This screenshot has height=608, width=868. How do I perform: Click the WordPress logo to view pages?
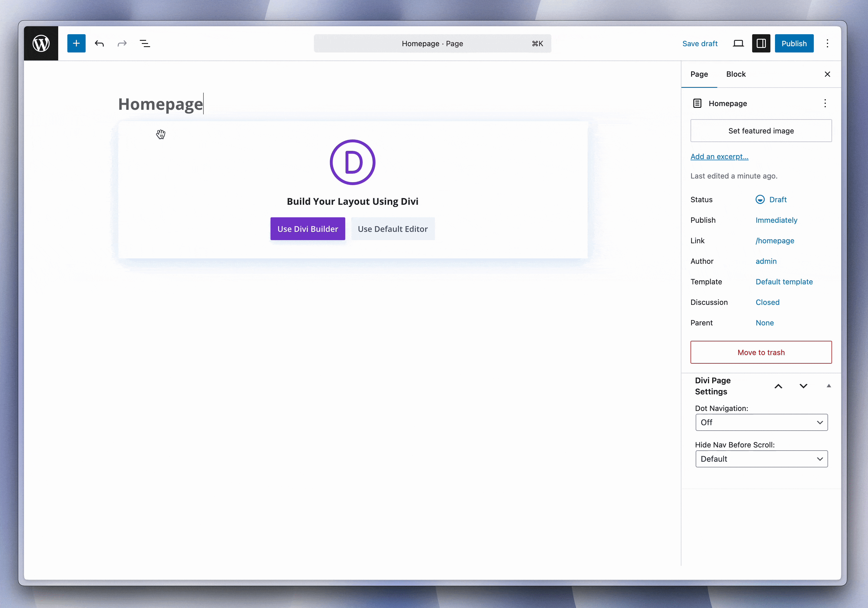[41, 43]
